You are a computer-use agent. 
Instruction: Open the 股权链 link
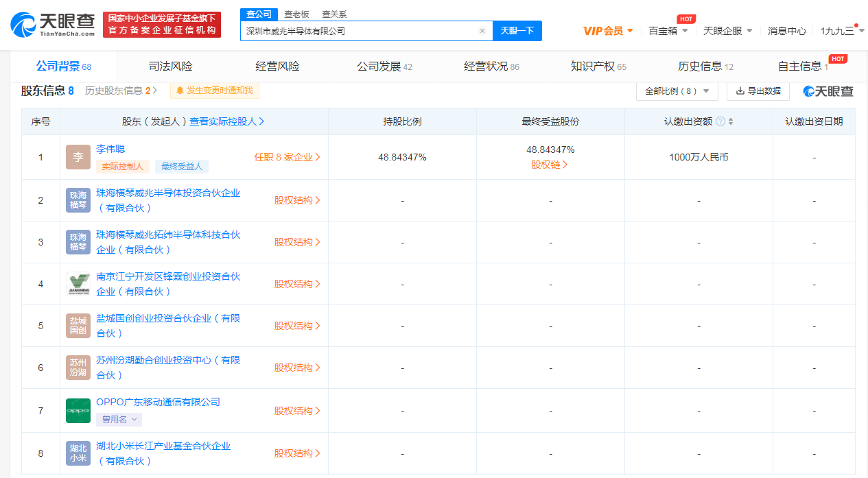click(550, 165)
